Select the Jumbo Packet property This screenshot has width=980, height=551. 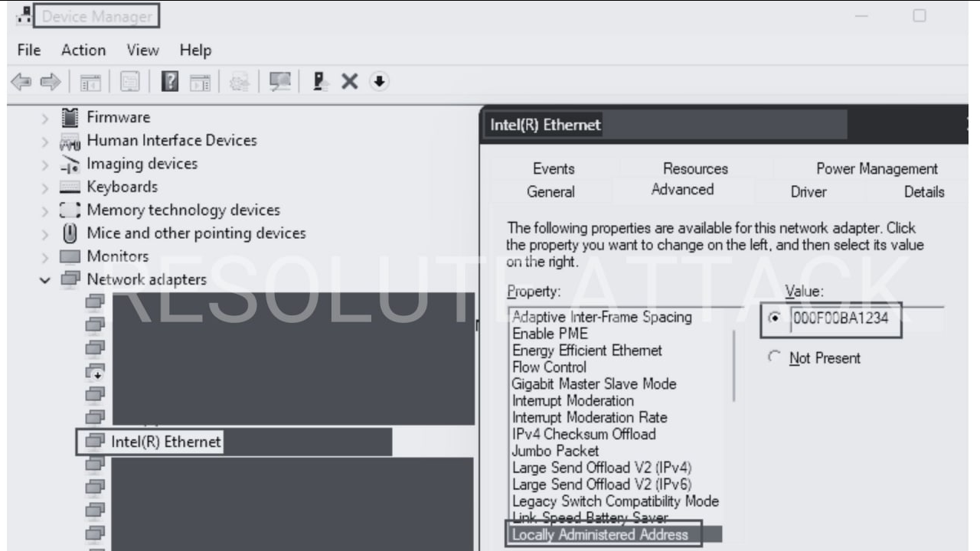click(555, 452)
